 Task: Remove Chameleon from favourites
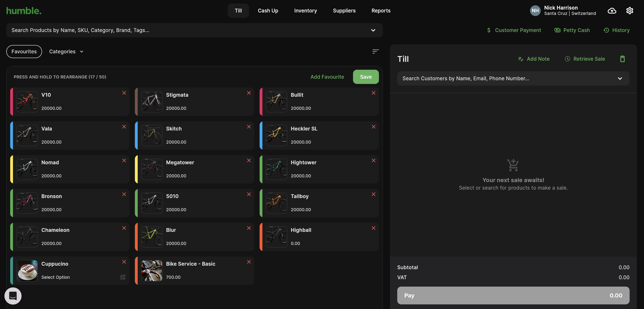click(124, 228)
